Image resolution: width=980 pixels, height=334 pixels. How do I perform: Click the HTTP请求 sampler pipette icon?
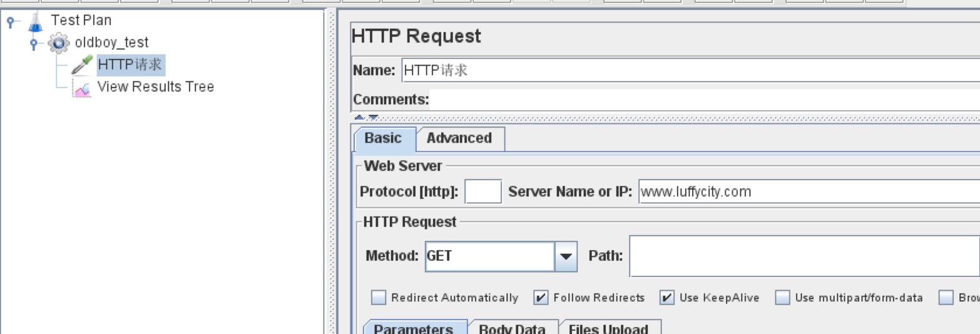(x=82, y=64)
